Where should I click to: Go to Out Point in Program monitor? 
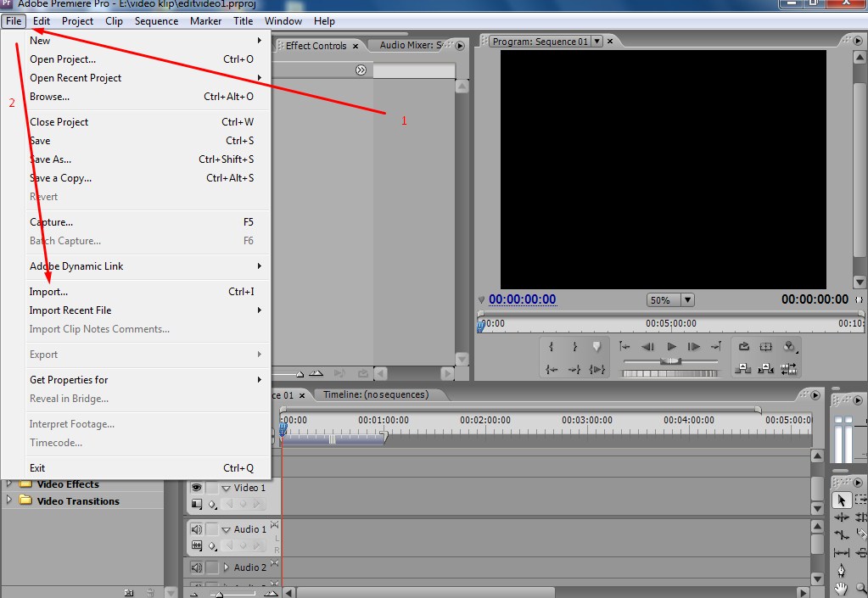tap(574, 369)
